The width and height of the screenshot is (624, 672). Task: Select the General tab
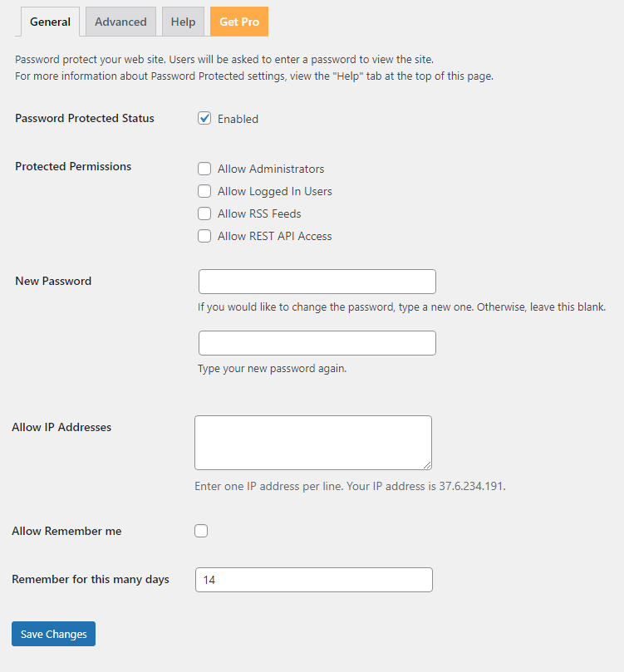point(50,22)
